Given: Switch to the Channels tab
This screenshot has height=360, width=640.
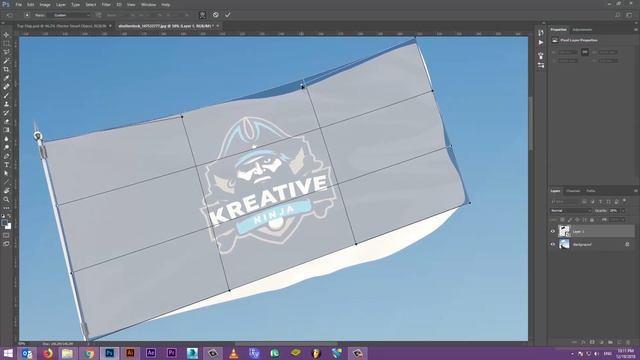Looking at the screenshot, I should [x=573, y=191].
